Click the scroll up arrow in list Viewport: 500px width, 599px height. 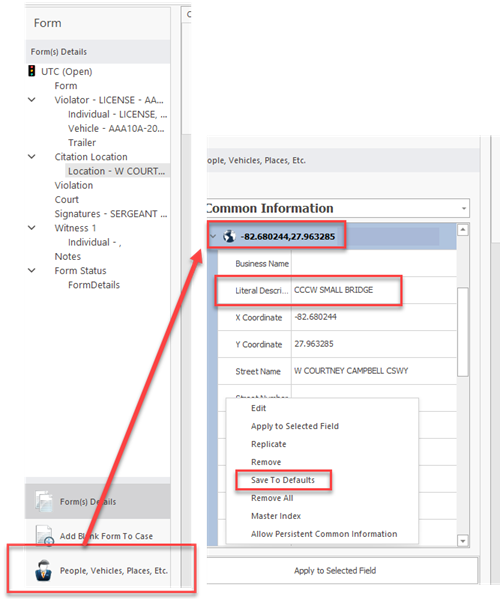pos(463,230)
